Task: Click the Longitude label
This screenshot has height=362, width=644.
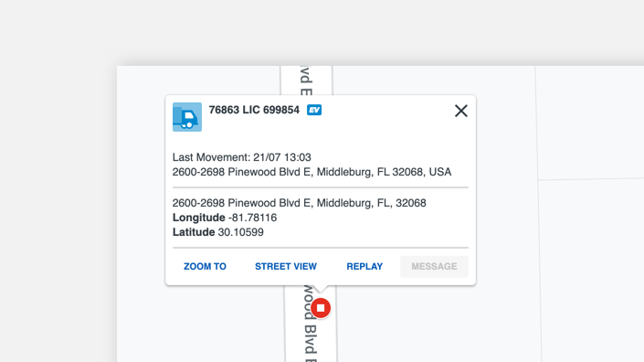Action: (199, 218)
